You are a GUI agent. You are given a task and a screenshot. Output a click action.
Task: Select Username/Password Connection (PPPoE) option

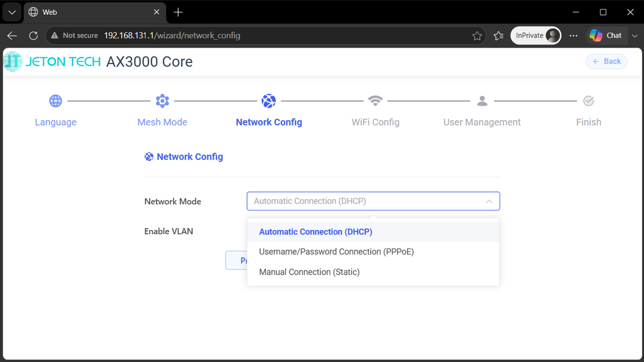[x=373, y=251]
